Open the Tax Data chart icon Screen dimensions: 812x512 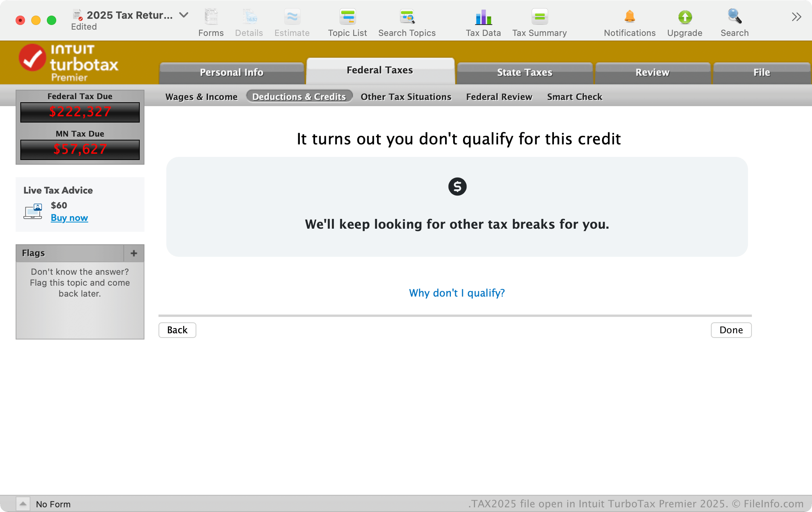(x=483, y=17)
